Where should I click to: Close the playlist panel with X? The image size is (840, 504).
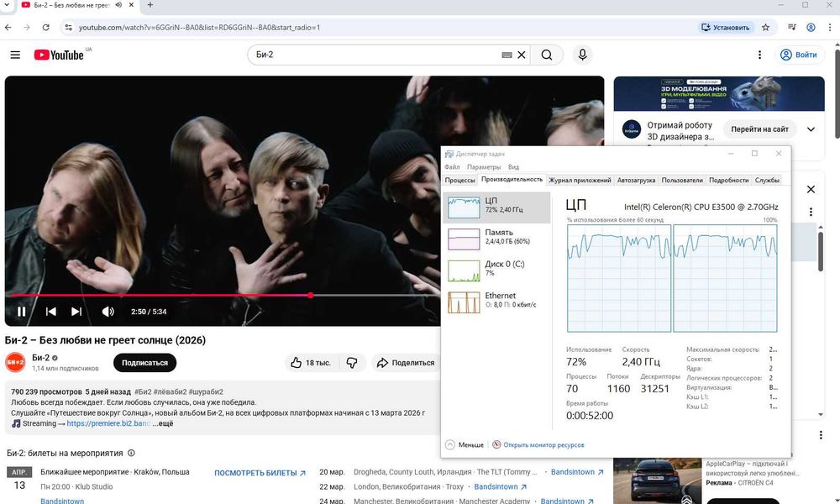click(811, 189)
